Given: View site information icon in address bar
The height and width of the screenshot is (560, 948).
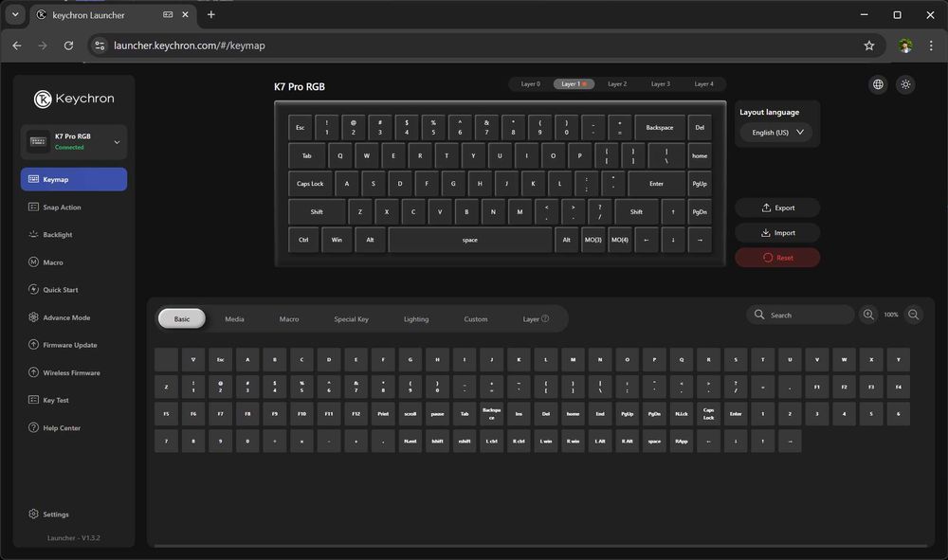Looking at the screenshot, I should [x=100, y=45].
